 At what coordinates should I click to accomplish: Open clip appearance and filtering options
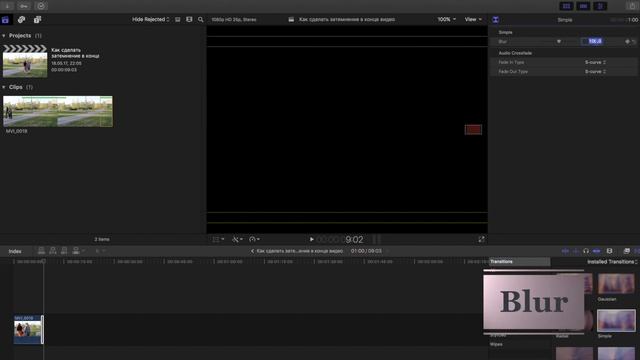[x=189, y=20]
